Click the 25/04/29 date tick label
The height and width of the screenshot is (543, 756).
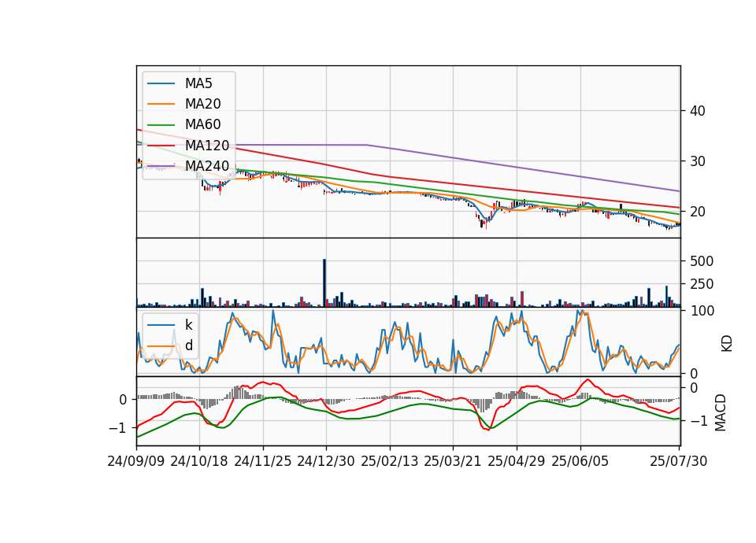517,461
